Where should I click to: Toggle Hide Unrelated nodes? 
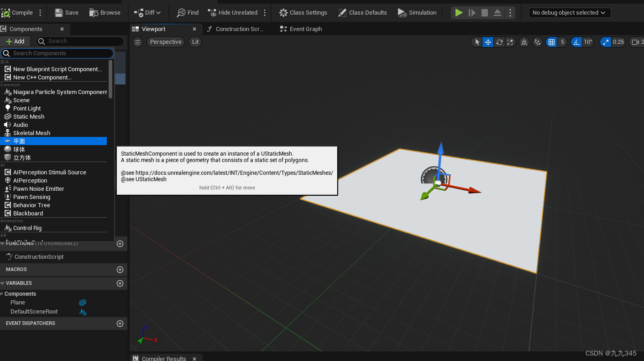coord(232,13)
